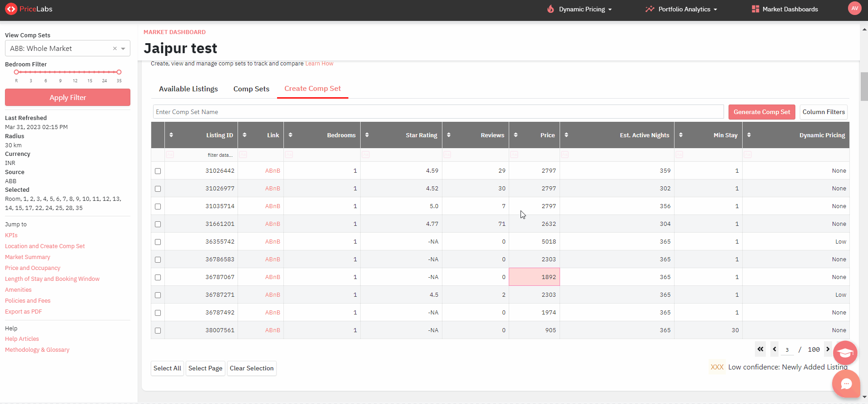Click the Select Page button
Screen dimensions: 868x404
point(205,368)
